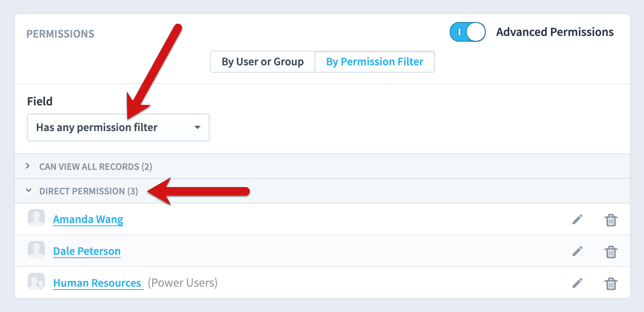Delete Dale Peterson's permission with trash icon
Viewport: 644px width, 312px height.
coord(611,252)
